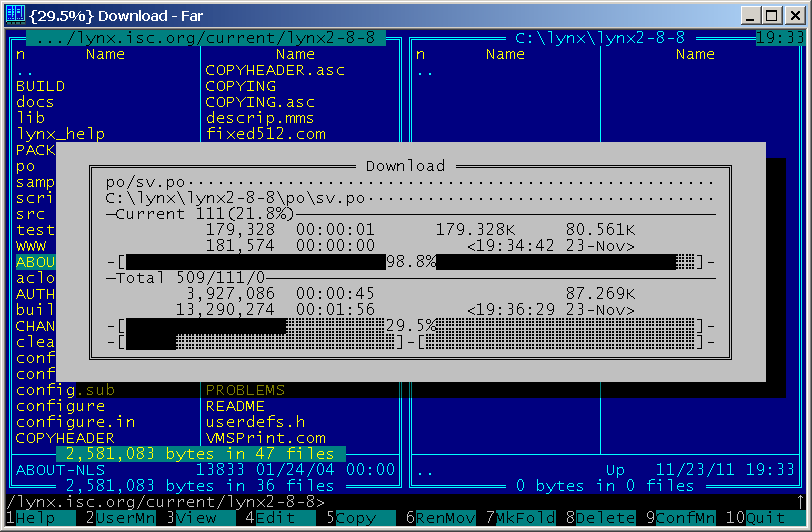812x532 pixels.
Task: Click the 7 MkFold function key label
Action: pyautogui.click(x=521, y=517)
